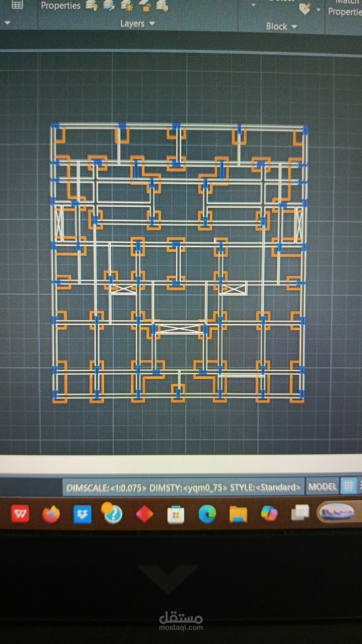Click the layer icon with open padlock

coord(145,6)
